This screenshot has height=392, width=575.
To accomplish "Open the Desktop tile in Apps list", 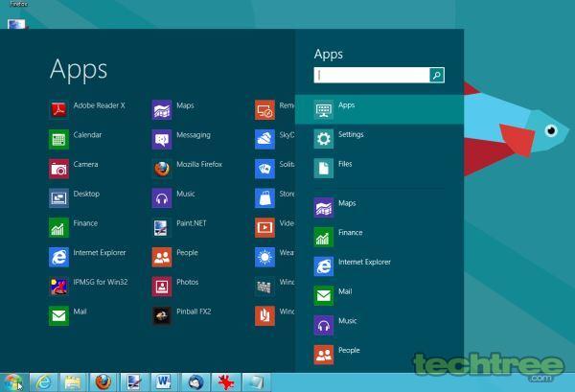I will coord(58,198).
